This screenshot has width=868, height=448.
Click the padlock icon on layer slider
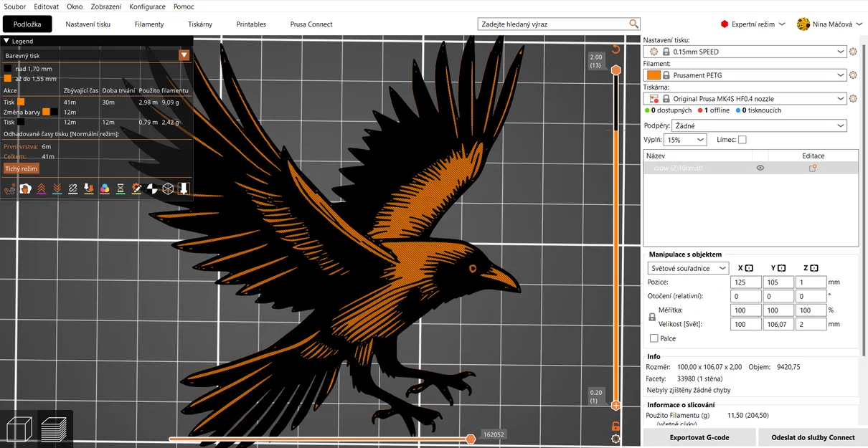pos(615,426)
